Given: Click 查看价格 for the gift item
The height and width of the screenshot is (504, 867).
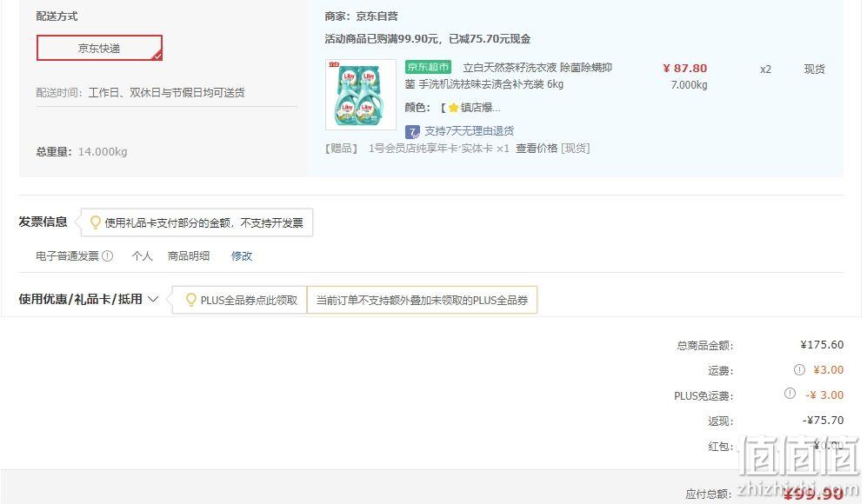Looking at the screenshot, I should [537, 148].
